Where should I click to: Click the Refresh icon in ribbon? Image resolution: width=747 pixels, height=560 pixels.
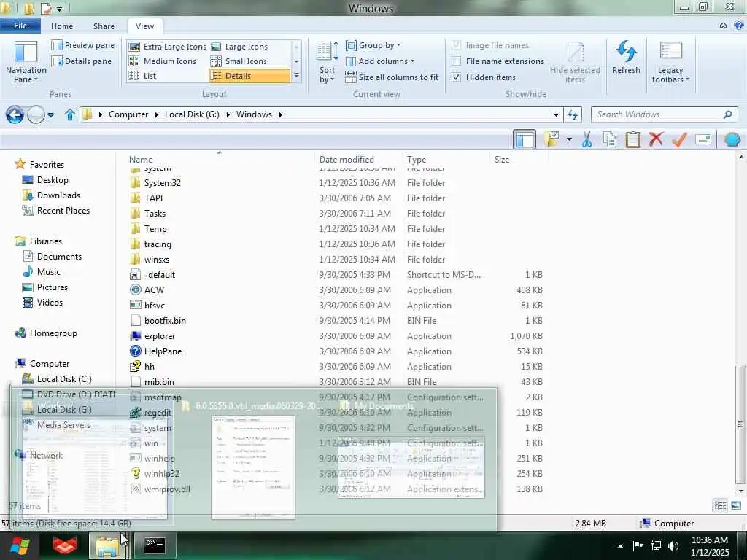pos(626,51)
